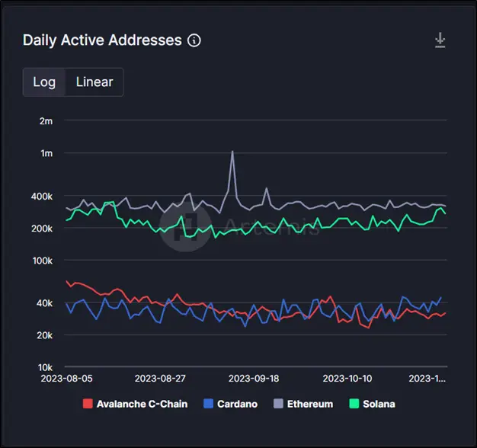Click the 40k y-axis label
Screen dimensions: 477x448
(44, 303)
